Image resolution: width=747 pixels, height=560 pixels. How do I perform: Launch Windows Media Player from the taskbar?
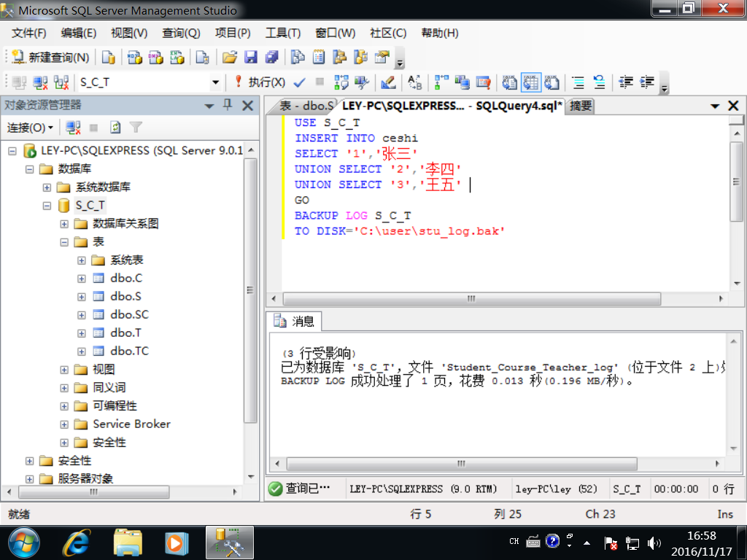coord(176,542)
